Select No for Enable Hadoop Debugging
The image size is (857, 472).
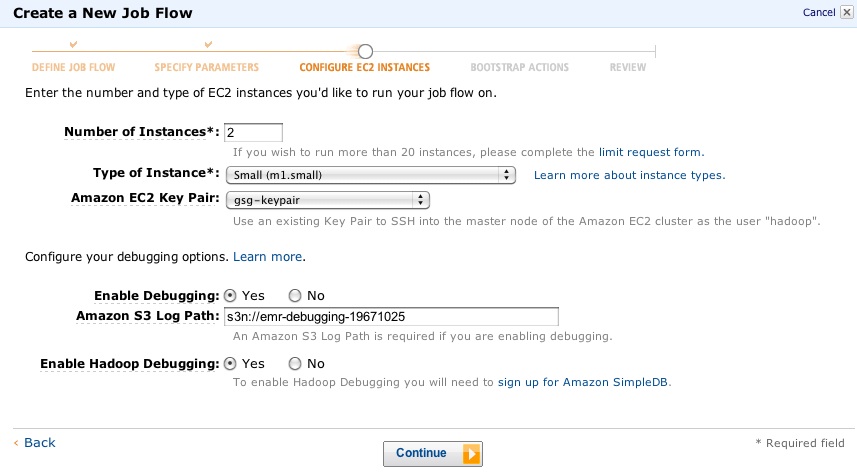coord(294,364)
